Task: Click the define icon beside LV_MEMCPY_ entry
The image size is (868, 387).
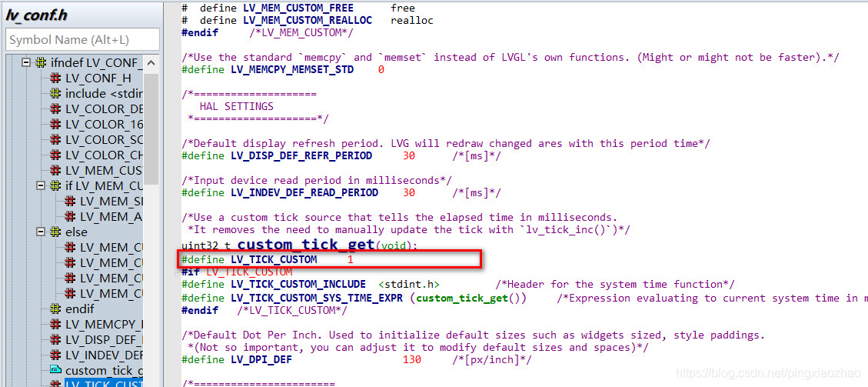Action: pyautogui.click(x=55, y=324)
